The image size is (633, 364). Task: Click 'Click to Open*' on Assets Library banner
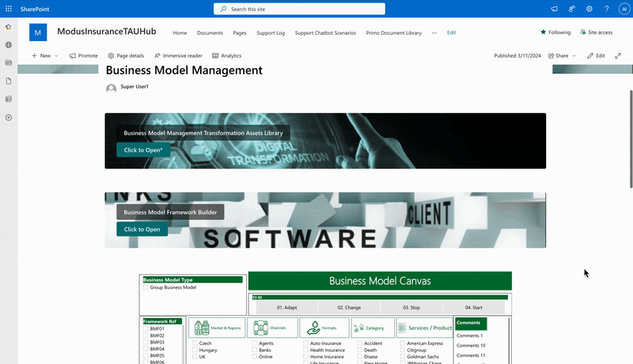pos(143,150)
